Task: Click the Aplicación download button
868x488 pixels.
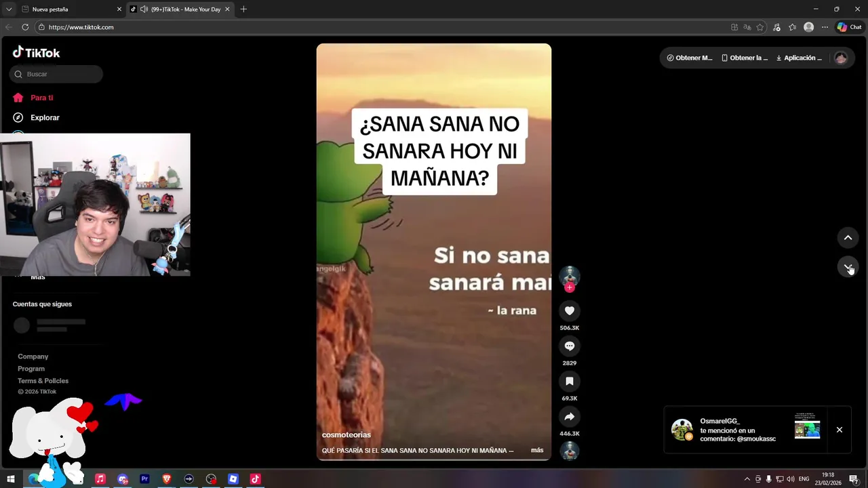Action: [x=799, y=58]
